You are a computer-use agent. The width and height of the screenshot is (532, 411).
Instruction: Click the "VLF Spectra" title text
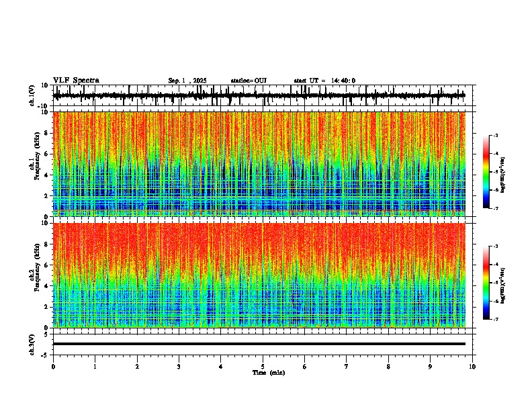tap(76, 81)
